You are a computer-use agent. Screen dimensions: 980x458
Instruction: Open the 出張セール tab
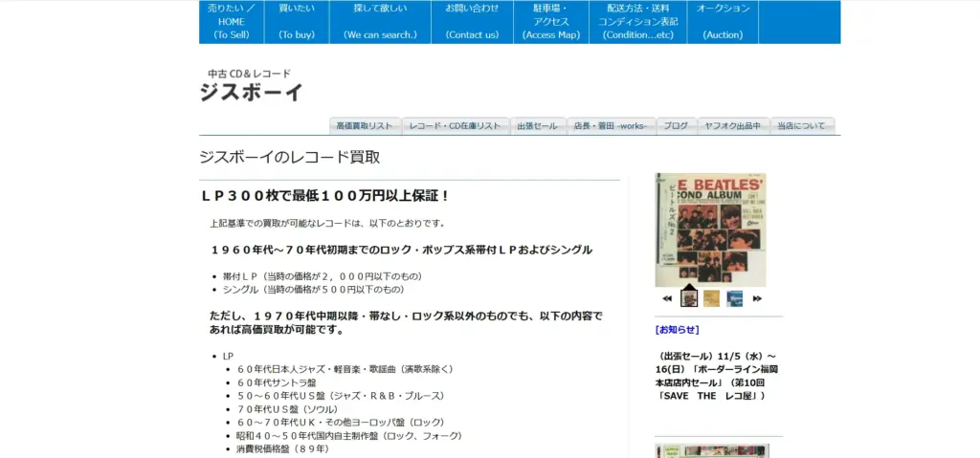pos(537,126)
